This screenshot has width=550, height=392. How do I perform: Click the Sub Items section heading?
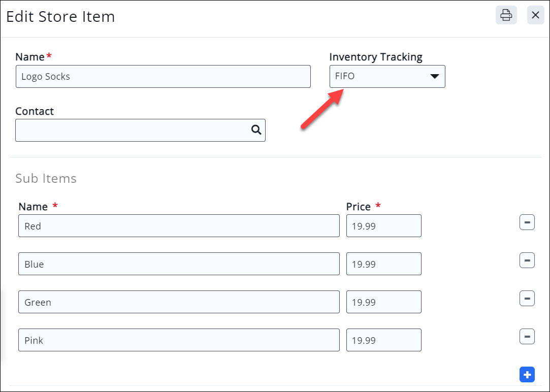46,179
